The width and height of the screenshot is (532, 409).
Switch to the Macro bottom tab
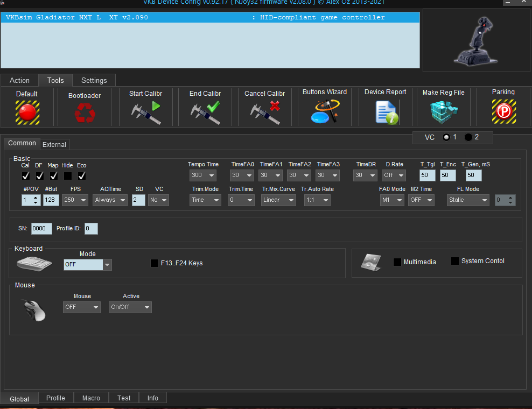tap(91, 398)
